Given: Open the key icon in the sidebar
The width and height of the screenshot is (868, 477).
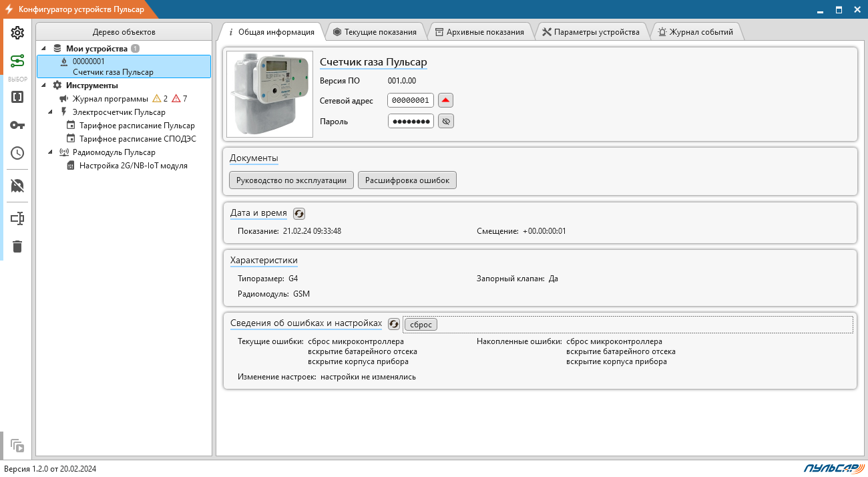Looking at the screenshot, I should tap(17, 125).
